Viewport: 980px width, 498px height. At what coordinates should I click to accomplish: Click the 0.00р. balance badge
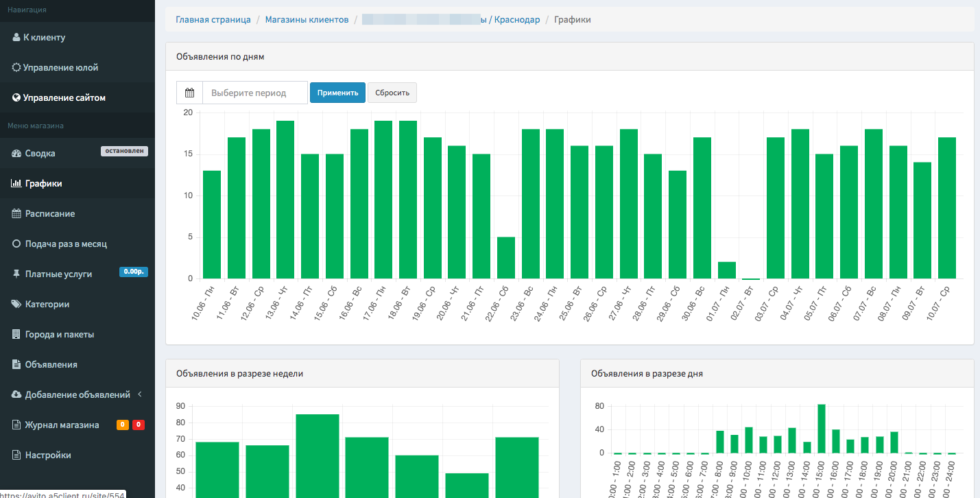(x=134, y=272)
